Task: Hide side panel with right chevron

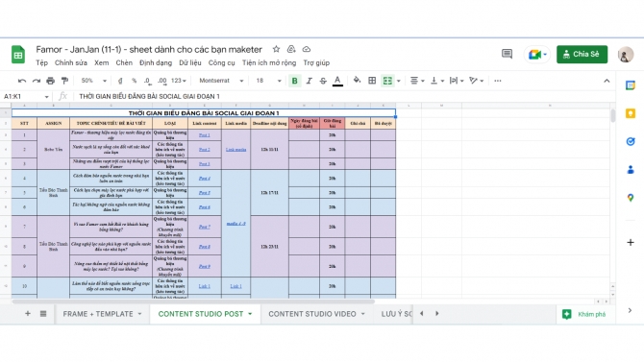Action: tap(630, 311)
